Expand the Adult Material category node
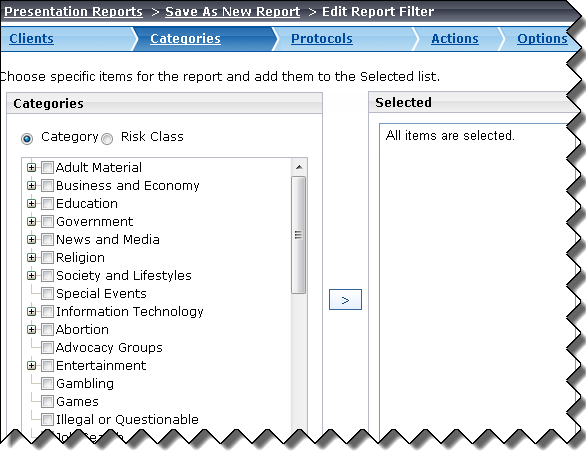Image resolution: width=586 pixels, height=451 pixels. [32, 167]
